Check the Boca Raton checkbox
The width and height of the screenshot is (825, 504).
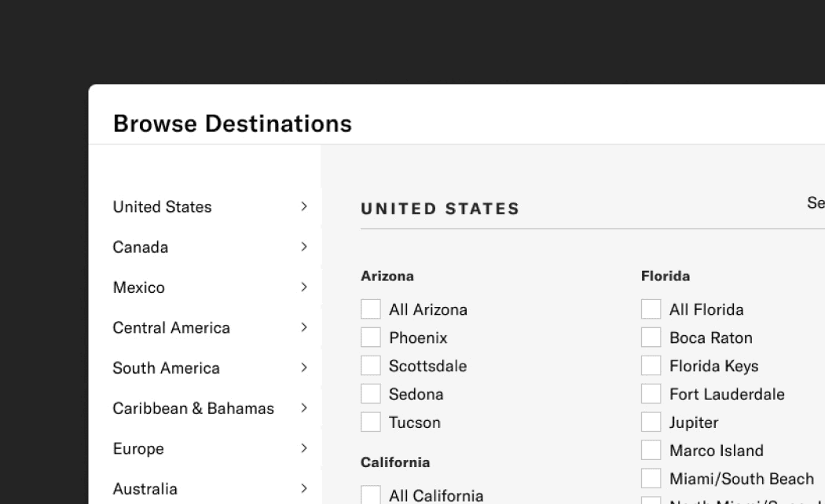click(651, 338)
